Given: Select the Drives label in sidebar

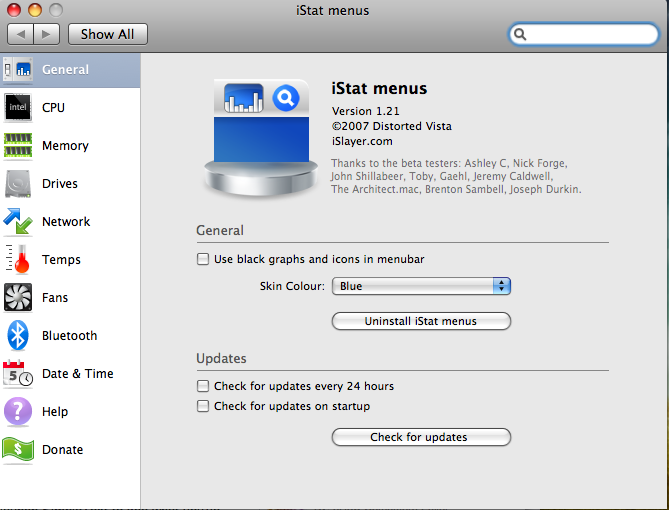Looking at the screenshot, I should pos(60,184).
